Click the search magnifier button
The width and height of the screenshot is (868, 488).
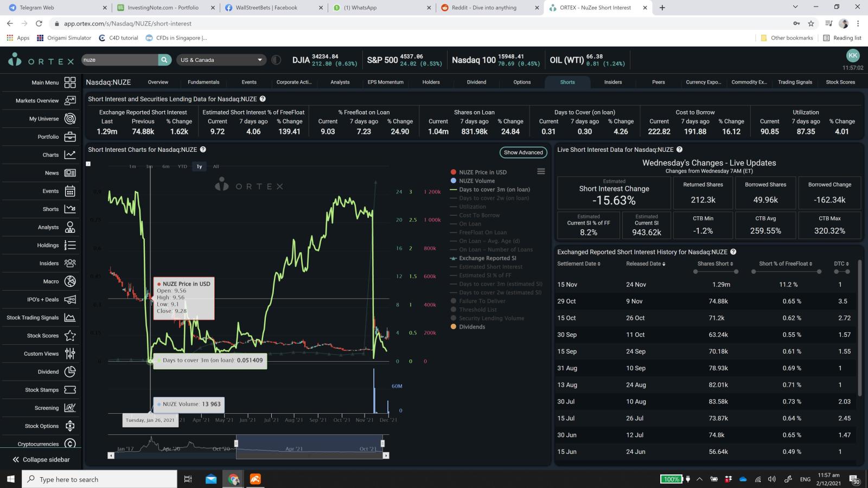pyautogui.click(x=164, y=60)
